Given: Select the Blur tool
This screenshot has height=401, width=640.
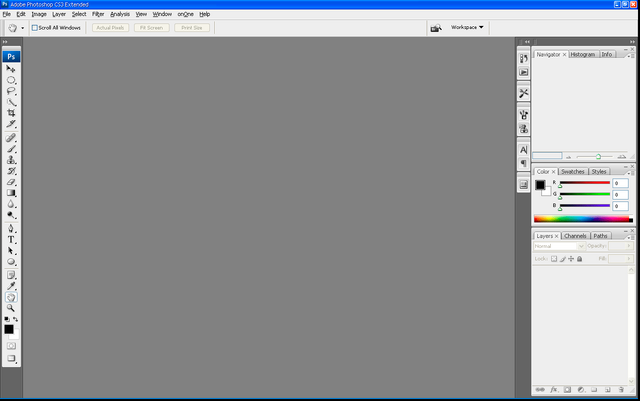Looking at the screenshot, I should (11, 204).
